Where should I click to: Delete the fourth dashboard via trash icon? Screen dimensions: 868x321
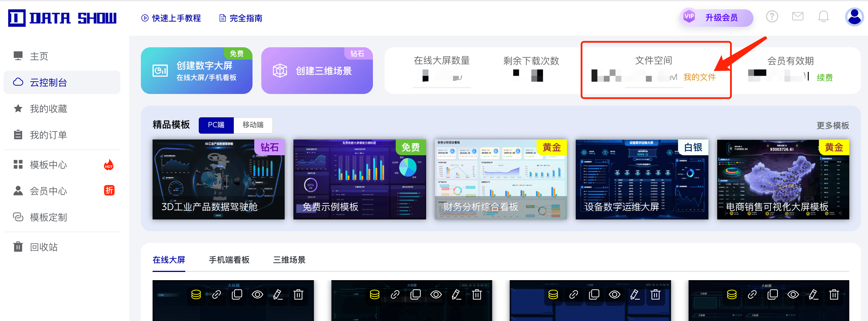[x=834, y=295]
